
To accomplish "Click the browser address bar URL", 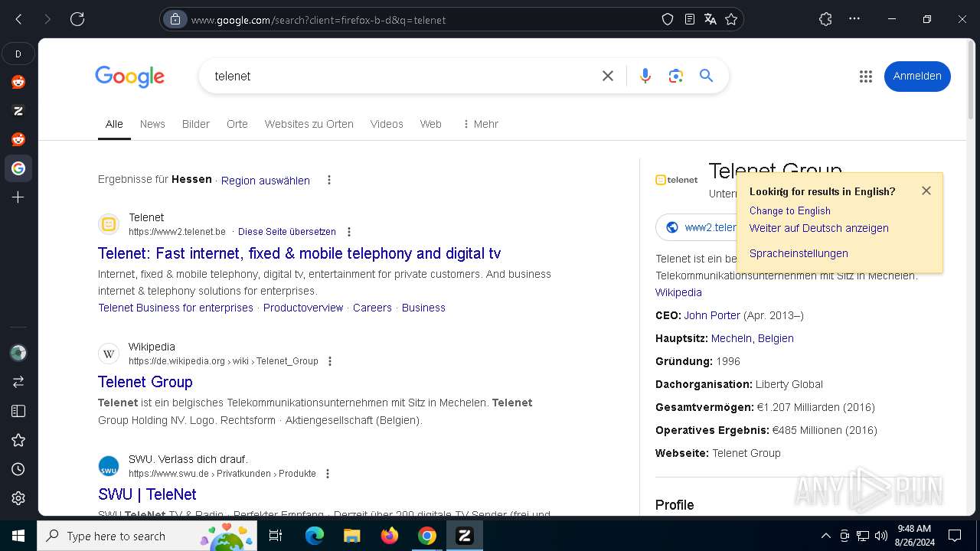I will [x=318, y=20].
